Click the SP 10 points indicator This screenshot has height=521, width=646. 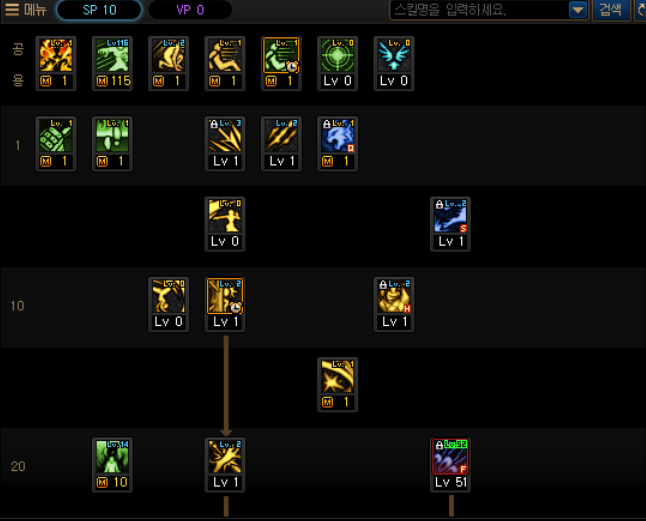click(x=99, y=10)
